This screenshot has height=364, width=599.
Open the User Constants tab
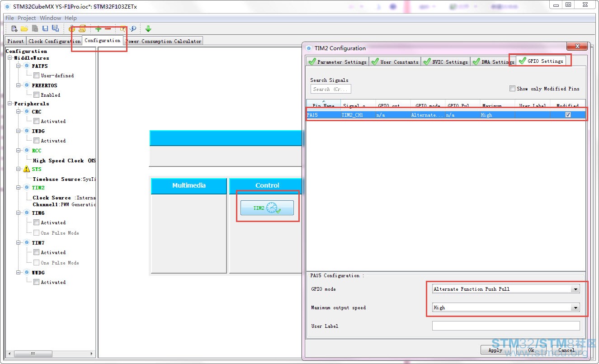395,61
